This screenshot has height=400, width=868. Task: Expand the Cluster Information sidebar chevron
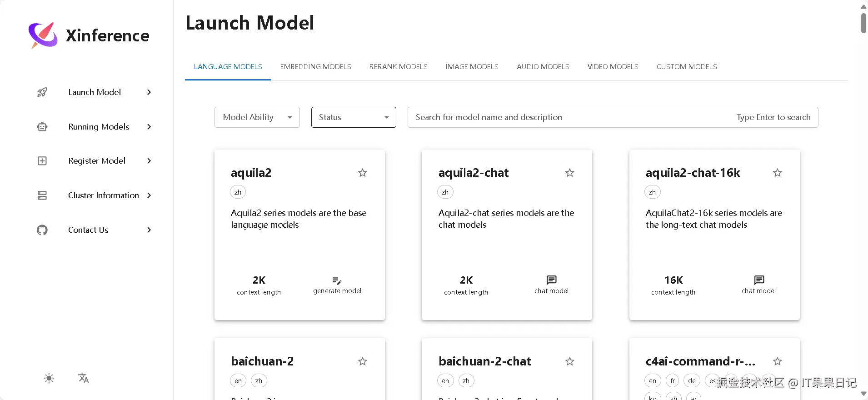point(149,195)
